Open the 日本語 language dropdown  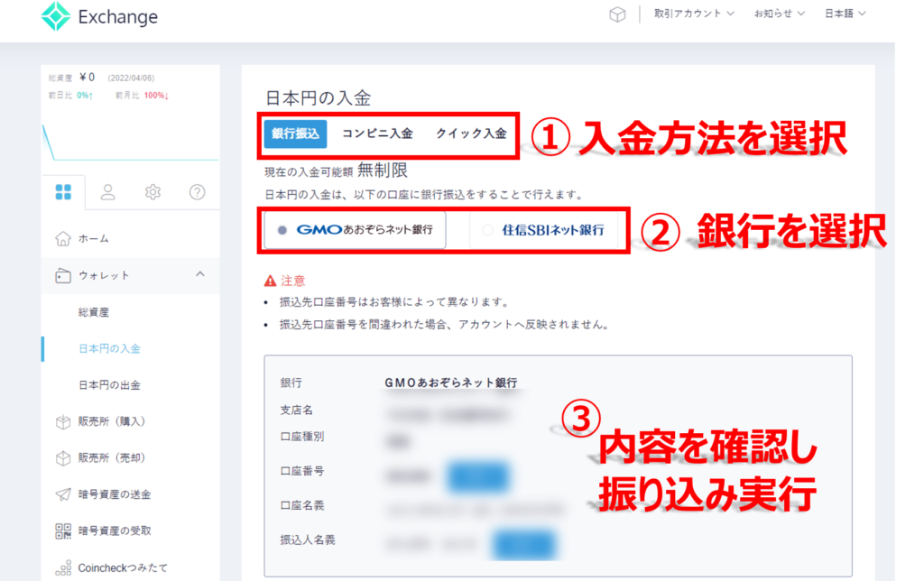click(845, 14)
